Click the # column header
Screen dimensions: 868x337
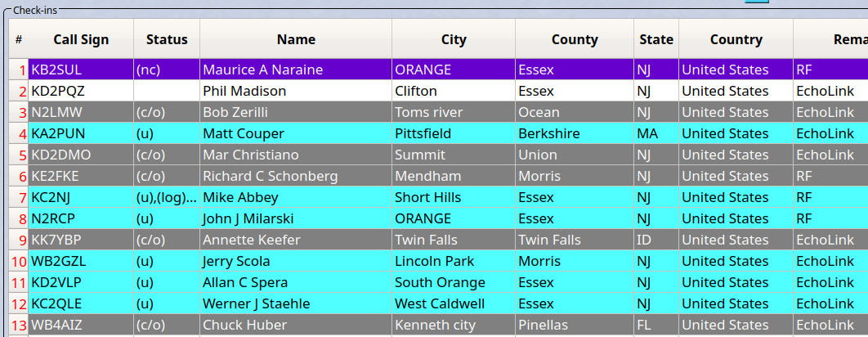tap(19, 39)
